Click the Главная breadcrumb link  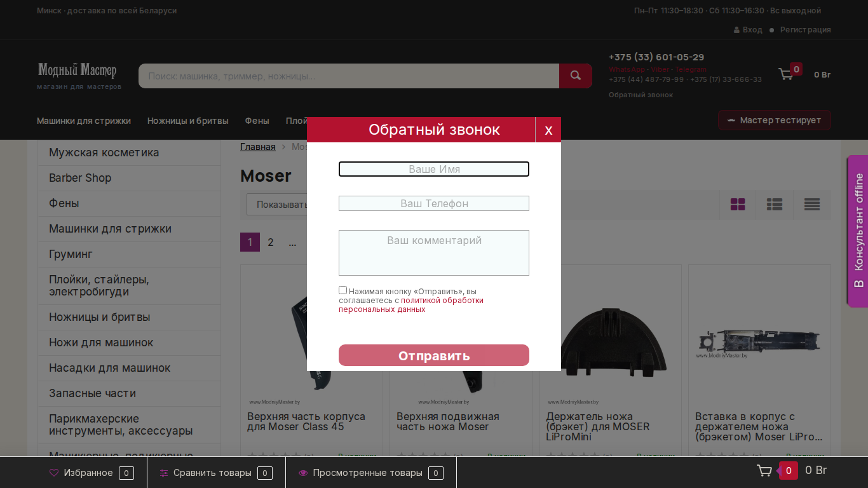(258, 147)
